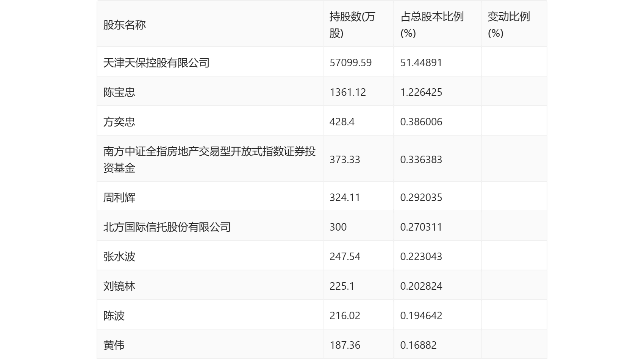The image size is (644, 359).
Task: Select the percentage 0.202824
Action: pos(421,286)
